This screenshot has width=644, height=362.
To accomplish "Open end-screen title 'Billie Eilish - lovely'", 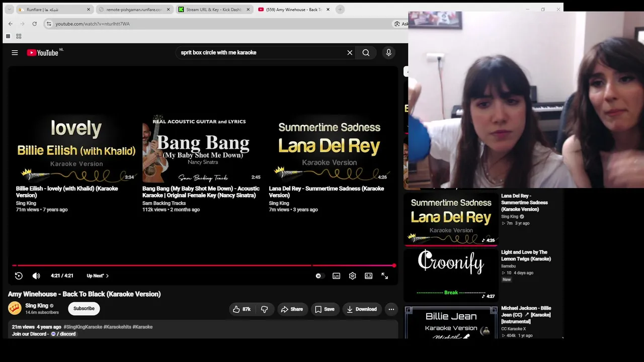I will [x=67, y=192].
